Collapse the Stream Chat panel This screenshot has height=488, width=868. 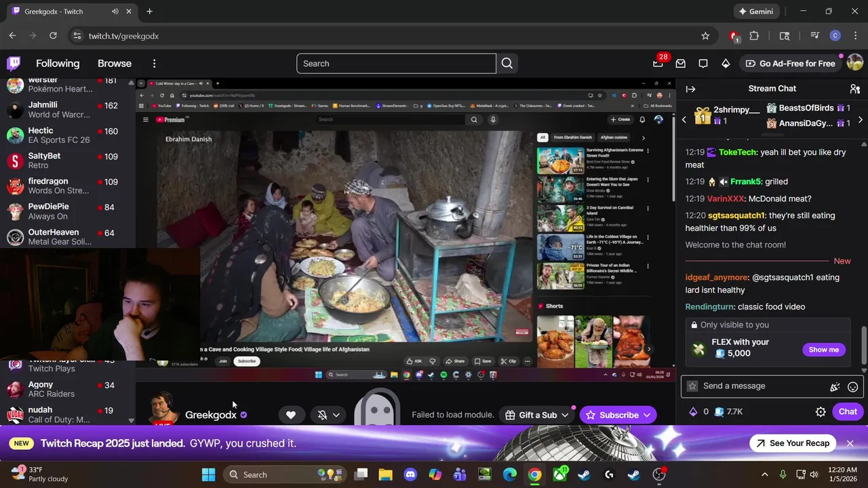690,89
